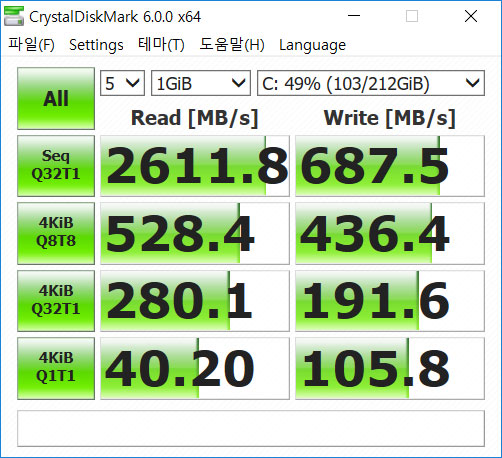This screenshot has height=458, width=502.
Task: Click the Write [MB/s] column header
Action: pos(390,118)
